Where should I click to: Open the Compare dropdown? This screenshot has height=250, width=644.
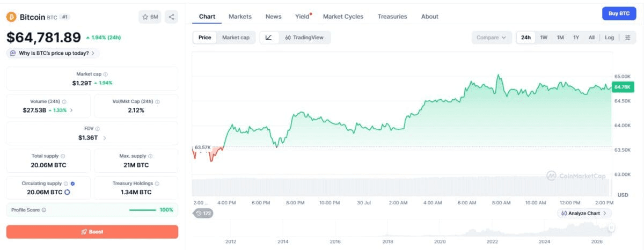coord(492,38)
